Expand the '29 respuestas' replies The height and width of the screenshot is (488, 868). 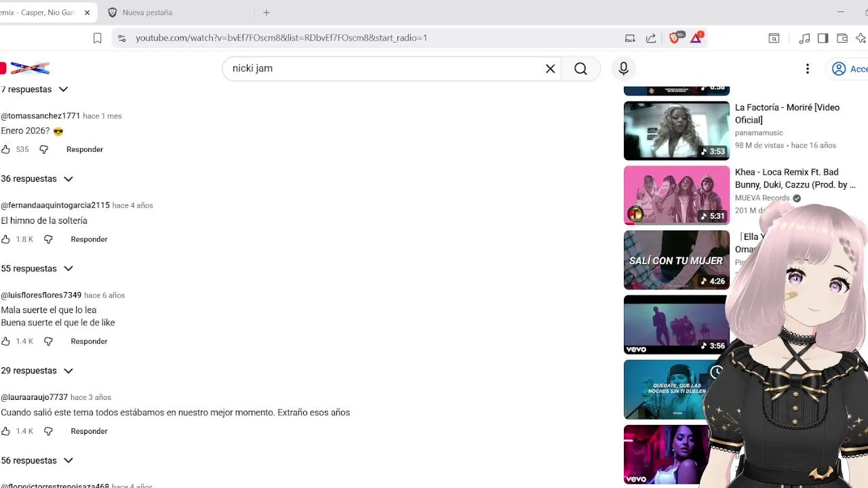(37, 371)
